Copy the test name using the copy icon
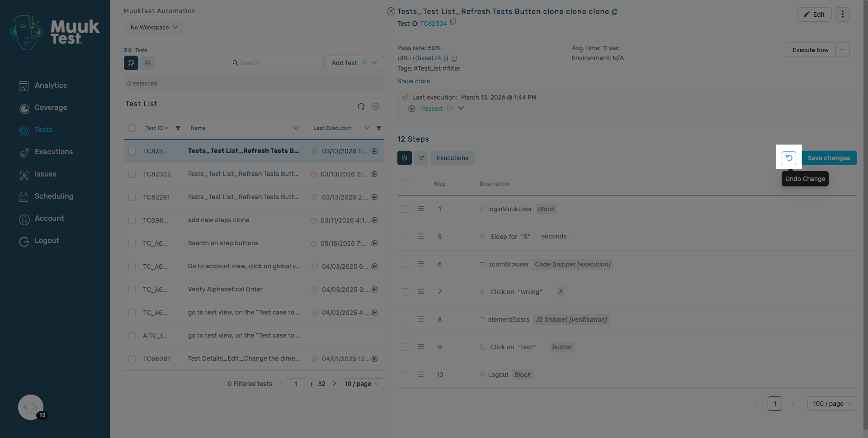 pos(614,12)
